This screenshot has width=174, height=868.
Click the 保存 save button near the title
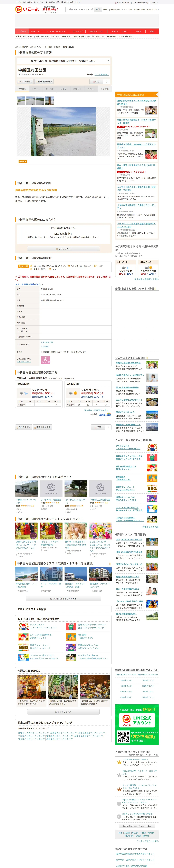(x=96, y=82)
